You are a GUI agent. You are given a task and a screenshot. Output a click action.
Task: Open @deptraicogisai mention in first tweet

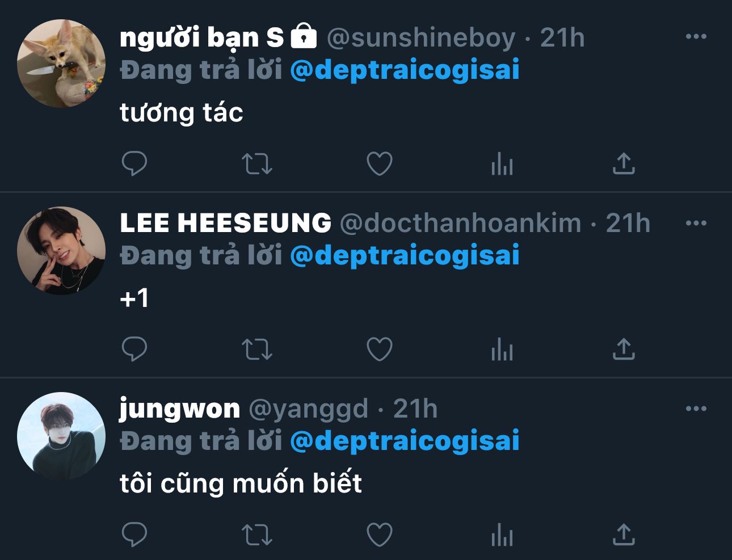tap(405, 70)
